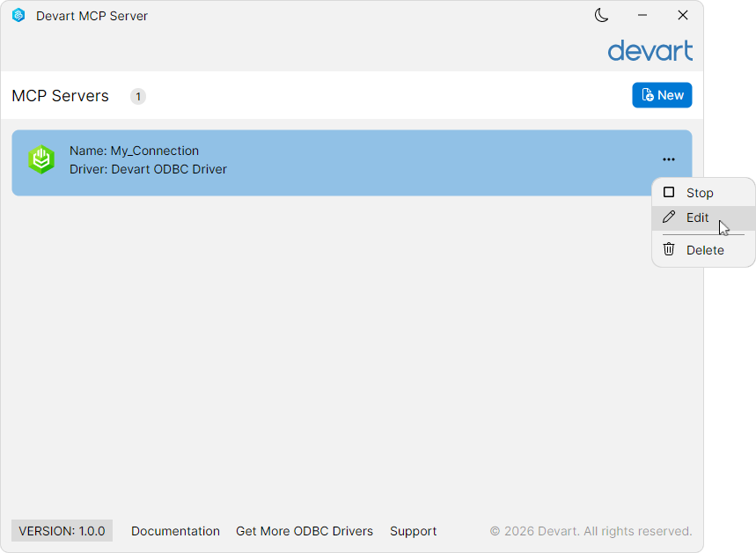Click the VERSION: 1.0.0 label
Image resolution: width=756 pixels, height=553 pixels.
[x=62, y=531]
